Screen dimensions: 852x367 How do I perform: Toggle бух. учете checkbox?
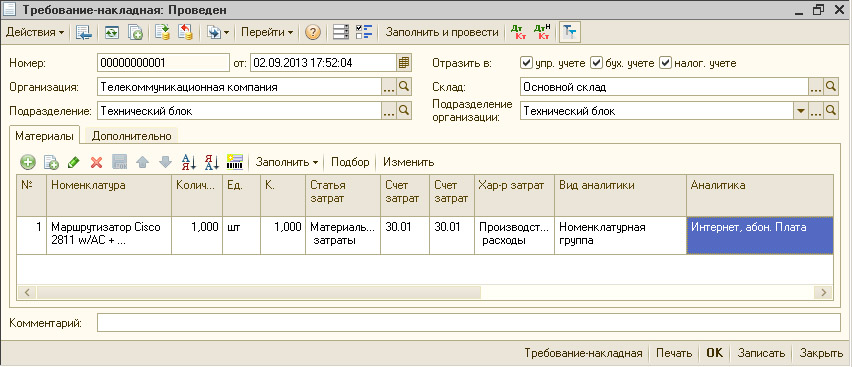(596, 63)
